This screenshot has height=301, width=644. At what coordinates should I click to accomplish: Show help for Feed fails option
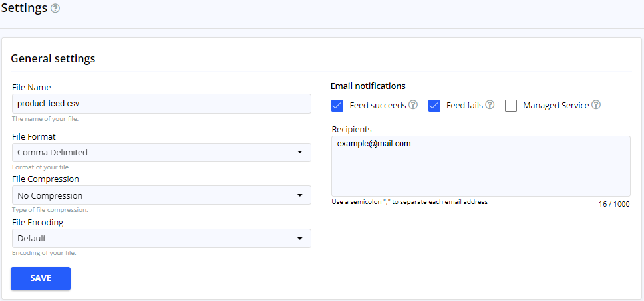(x=490, y=105)
